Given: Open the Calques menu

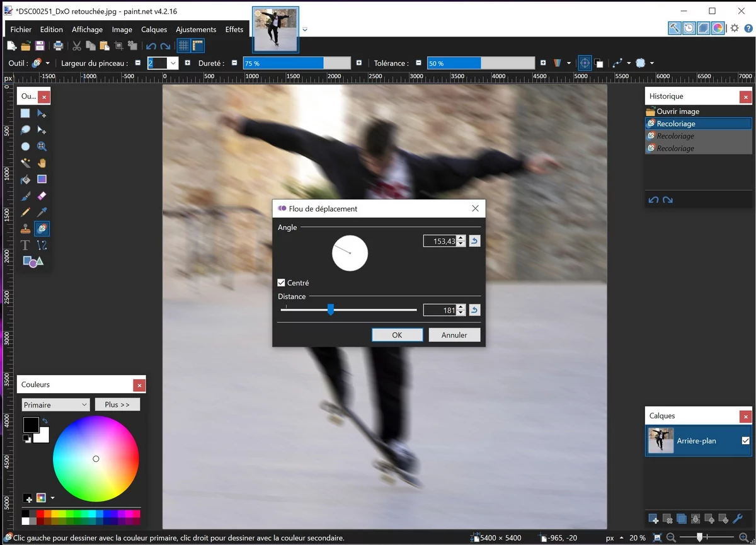Looking at the screenshot, I should pos(154,30).
